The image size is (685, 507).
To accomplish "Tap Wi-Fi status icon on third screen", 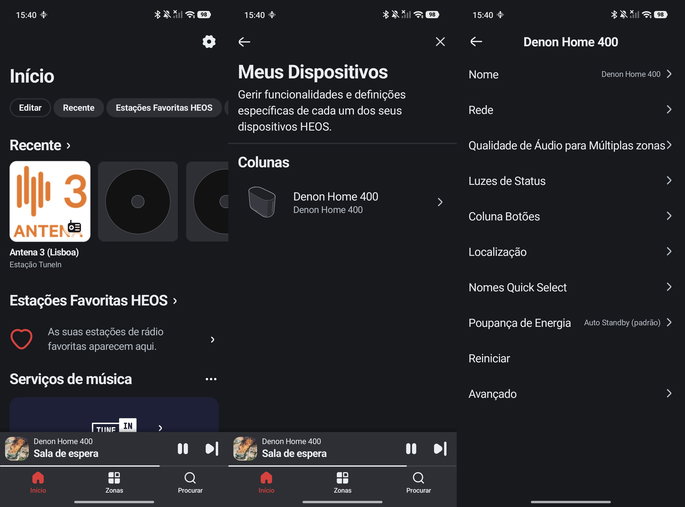I will click(x=647, y=15).
